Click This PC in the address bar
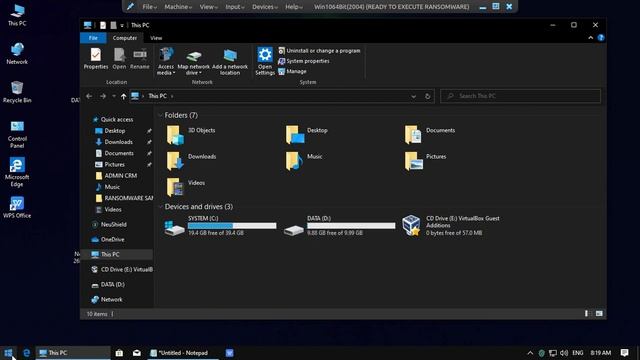640x360 pixels. 158,96
